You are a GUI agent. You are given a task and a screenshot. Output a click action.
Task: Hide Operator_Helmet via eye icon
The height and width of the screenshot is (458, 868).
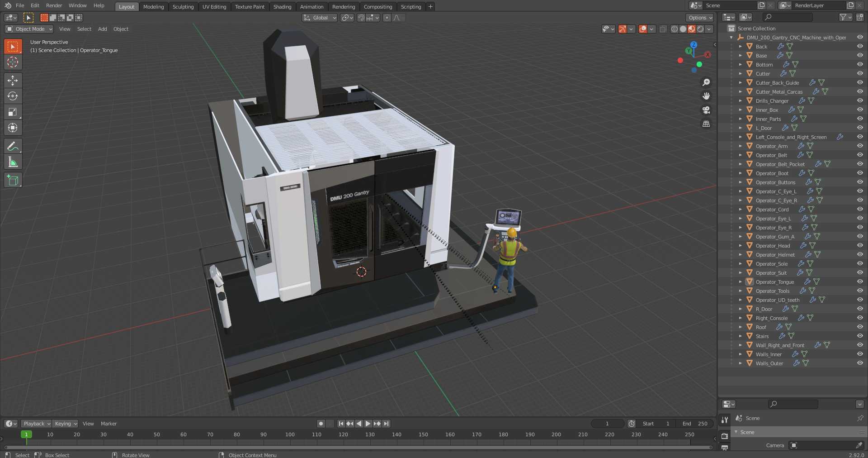pos(860,254)
